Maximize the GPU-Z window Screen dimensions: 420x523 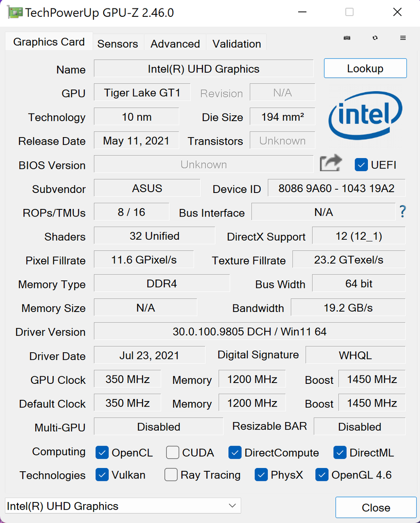point(349,12)
